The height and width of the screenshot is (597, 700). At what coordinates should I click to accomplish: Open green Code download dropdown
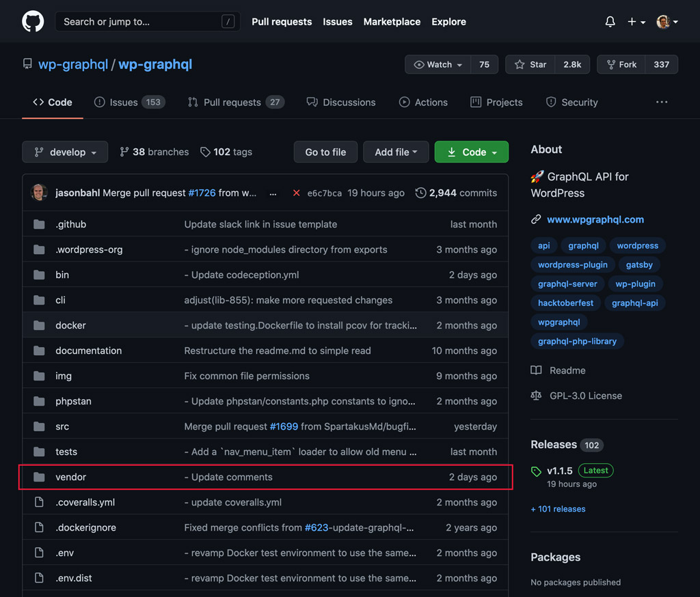coord(472,152)
